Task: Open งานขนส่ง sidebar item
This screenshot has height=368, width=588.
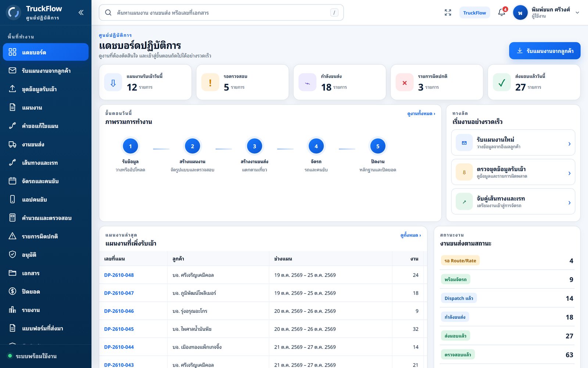Action: click(x=46, y=144)
